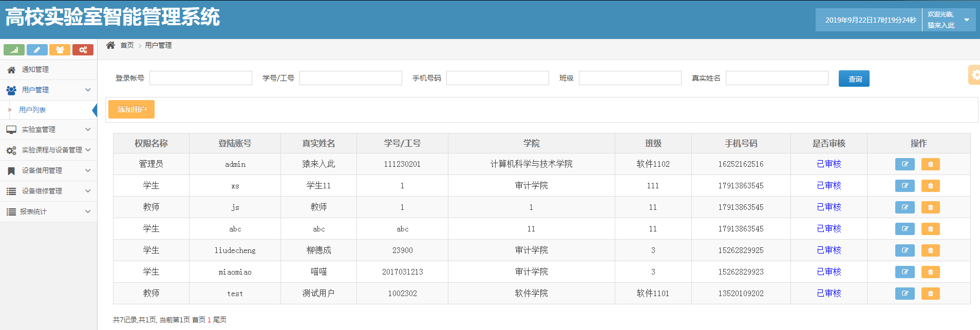Collapse the 用户管理 menu chevron
The height and width of the screenshot is (330, 980).
click(x=88, y=90)
